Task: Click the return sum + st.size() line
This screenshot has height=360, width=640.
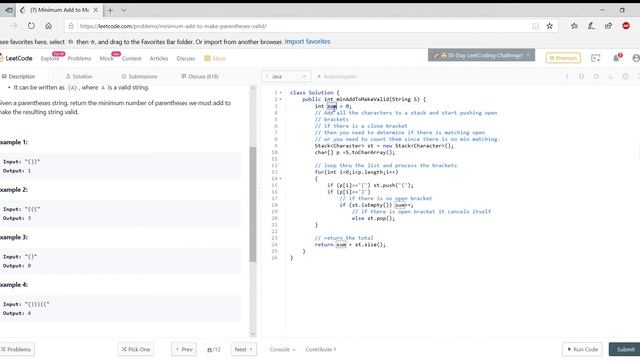Action: pos(350,244)
